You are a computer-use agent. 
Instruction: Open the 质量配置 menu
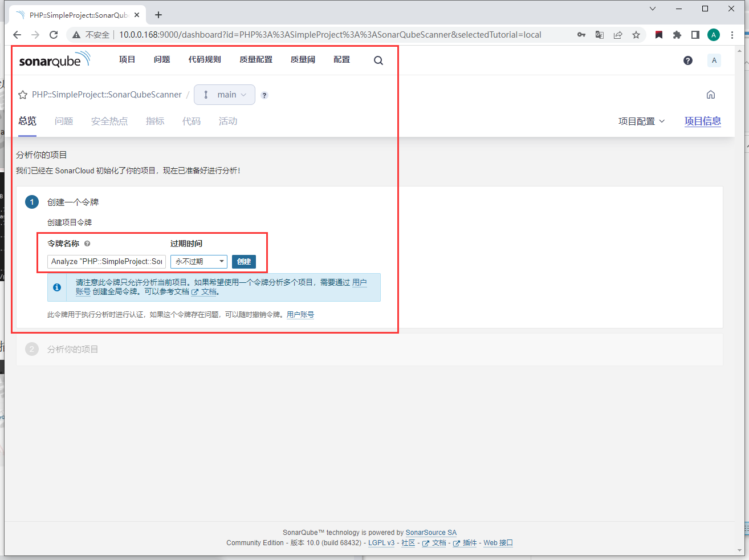[x=256, y=59]
